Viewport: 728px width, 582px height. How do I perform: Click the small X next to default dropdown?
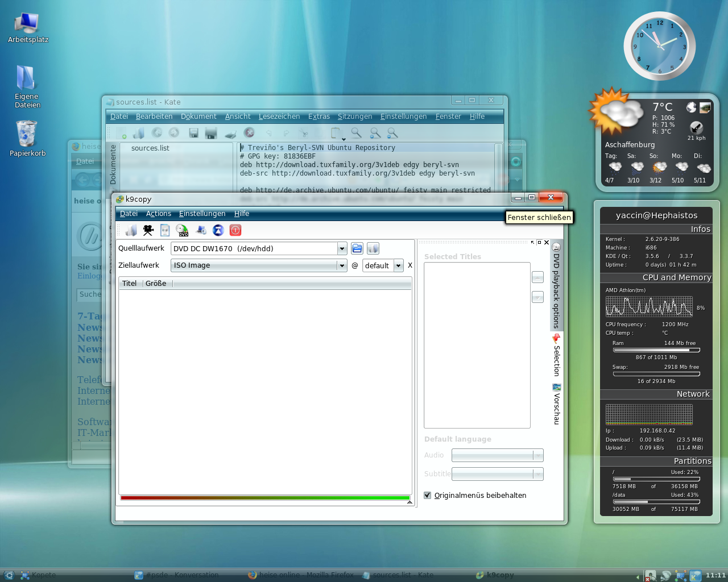pyautogui.click(x=410, y=265)
